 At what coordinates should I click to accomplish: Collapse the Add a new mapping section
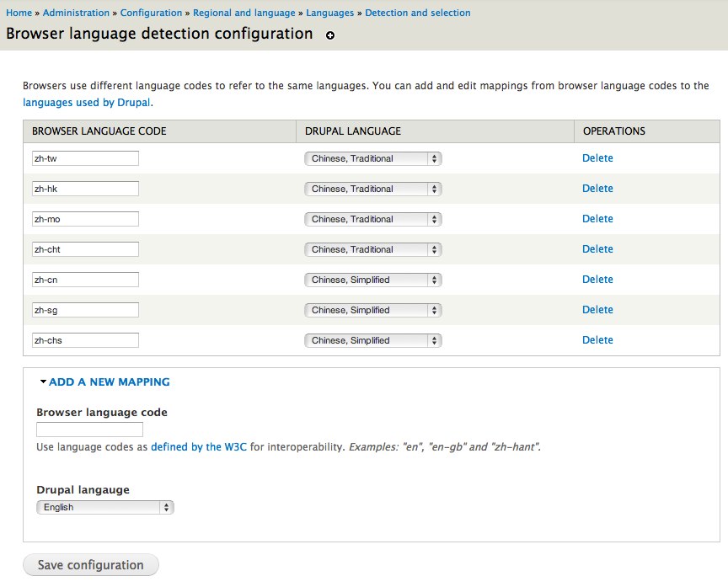click(x=105, y=382)
